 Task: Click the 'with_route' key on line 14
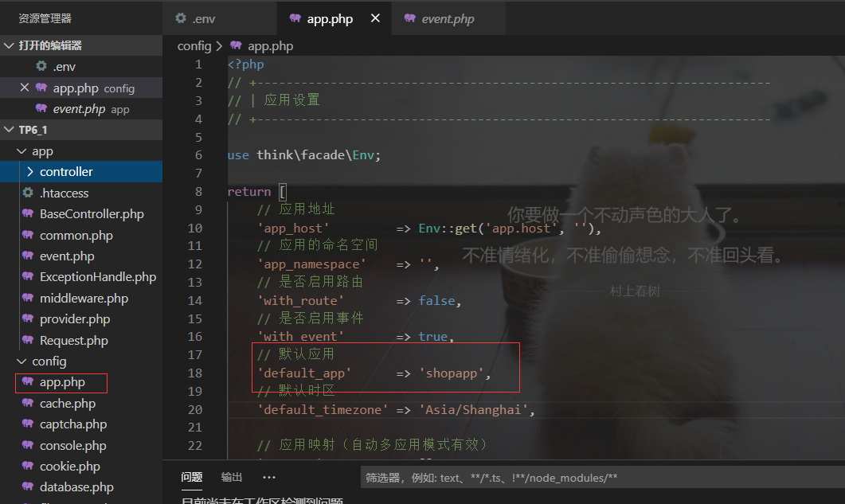(300, 300)
